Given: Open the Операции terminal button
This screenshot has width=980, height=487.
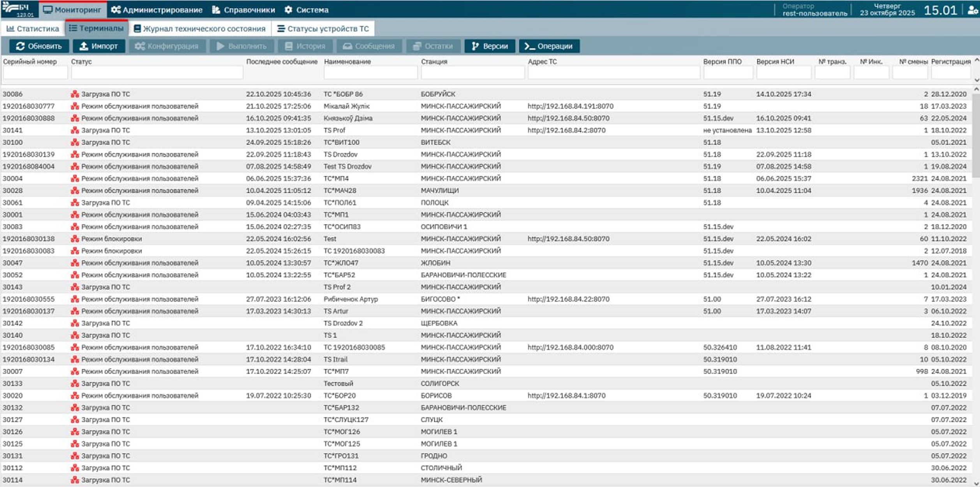Looking at the screenshot, I should [549, 46].
